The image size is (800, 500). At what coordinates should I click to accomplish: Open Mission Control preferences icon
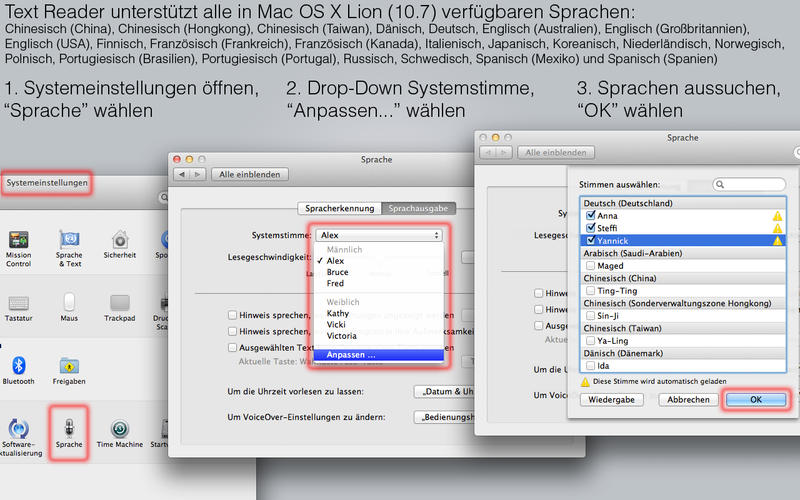pos(18,240)
